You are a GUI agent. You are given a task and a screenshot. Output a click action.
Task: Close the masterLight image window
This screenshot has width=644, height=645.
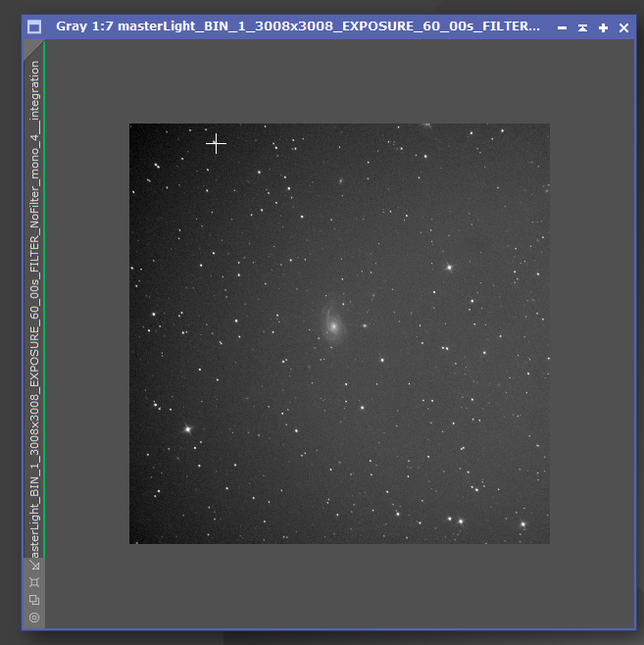coord(623,27)
